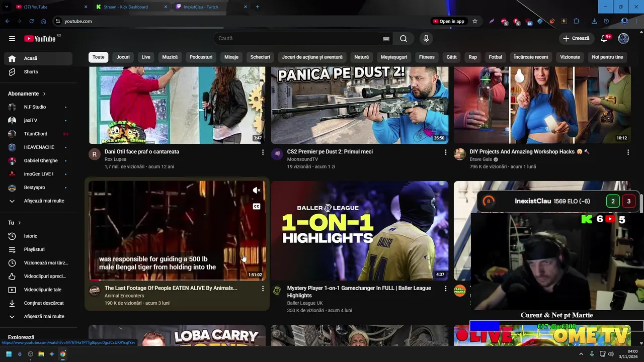
Task: Open Playlisturi in the sidebar
Action: 38,249
